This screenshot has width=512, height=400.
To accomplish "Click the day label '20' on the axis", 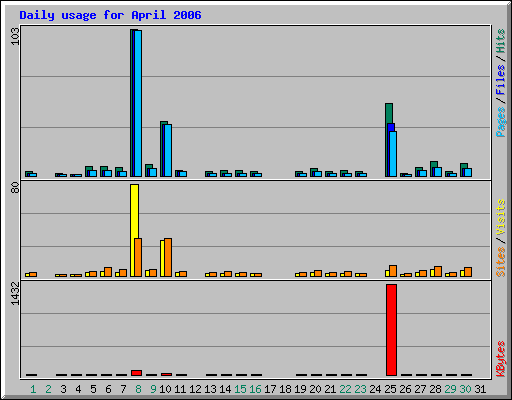I will pyautogui.click(x=315, y=389).
